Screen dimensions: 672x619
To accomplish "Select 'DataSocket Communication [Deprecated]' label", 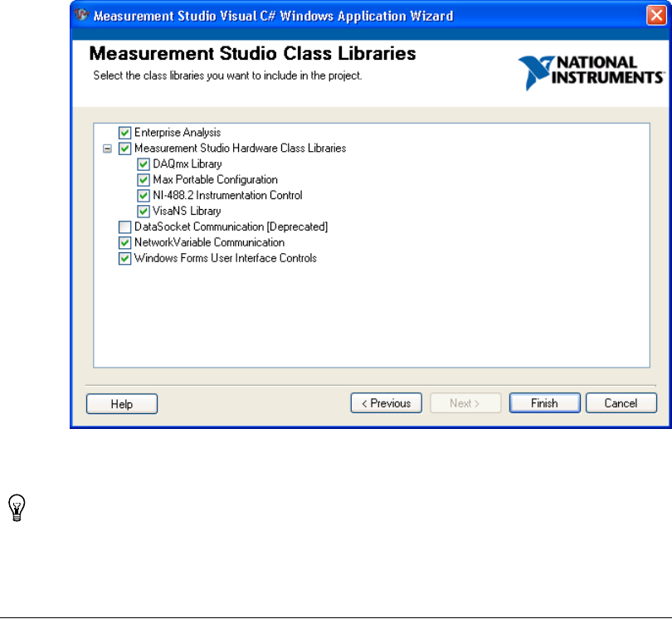I will point(231,227).
